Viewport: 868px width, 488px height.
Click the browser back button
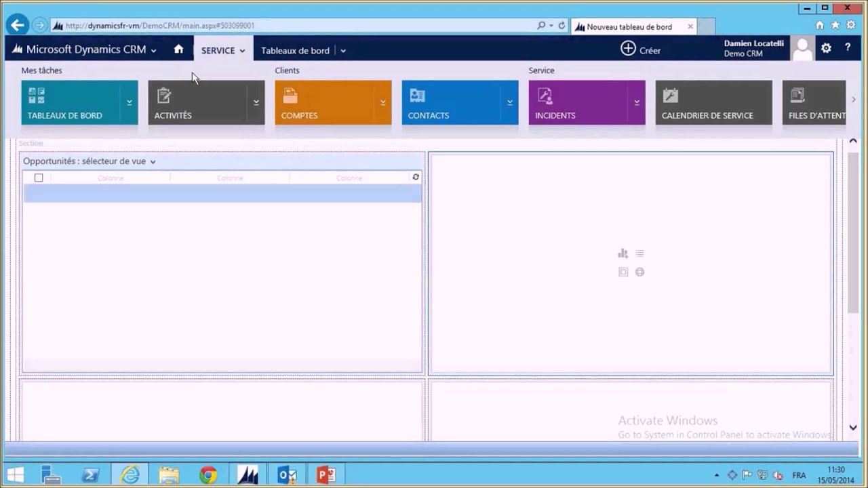17,25
